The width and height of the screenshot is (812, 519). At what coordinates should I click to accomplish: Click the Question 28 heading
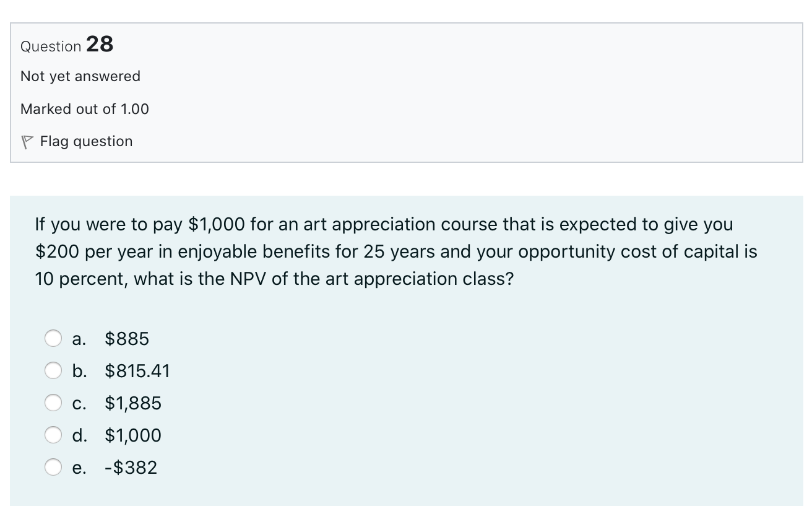point(67,45)
